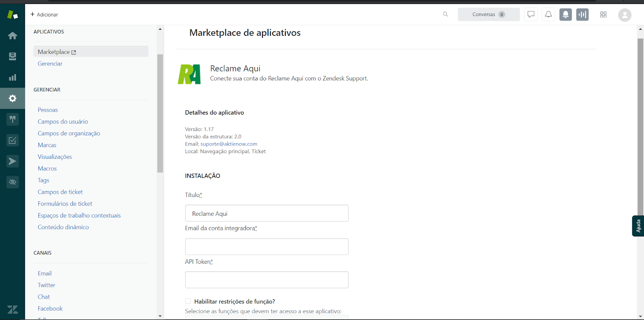Open Facebook channel settings
This screenshot has height=320, width=644.
[x=50, y=308]
